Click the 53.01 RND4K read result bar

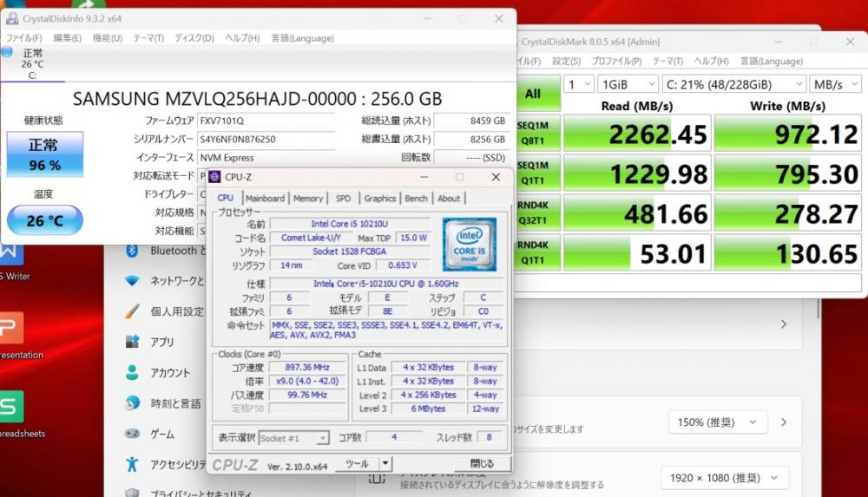pos(637,253)
